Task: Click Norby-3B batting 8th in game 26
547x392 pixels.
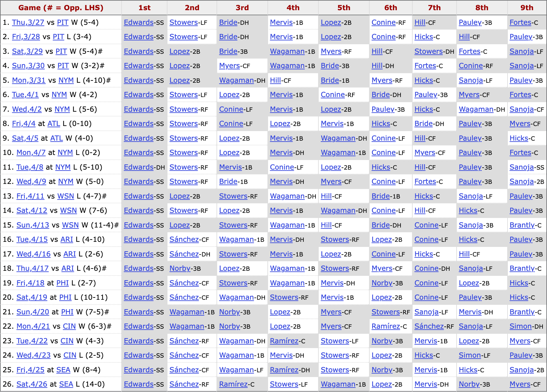Action: (x=474, y=384)
